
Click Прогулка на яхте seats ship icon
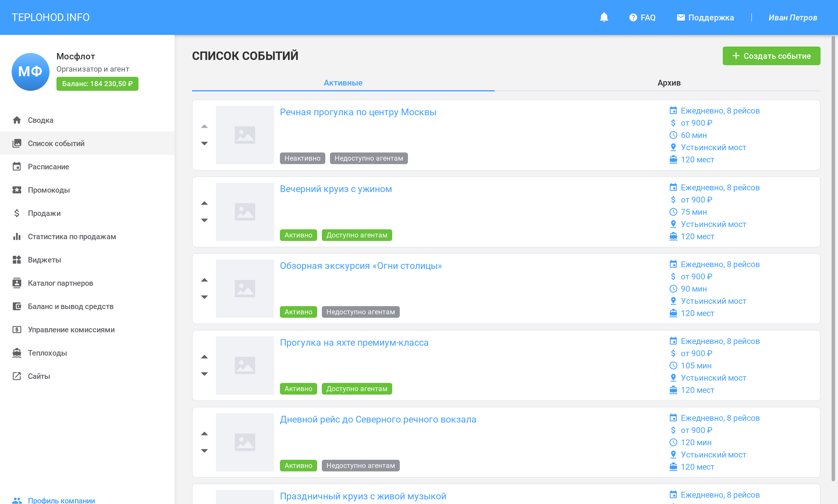(673, 390)
